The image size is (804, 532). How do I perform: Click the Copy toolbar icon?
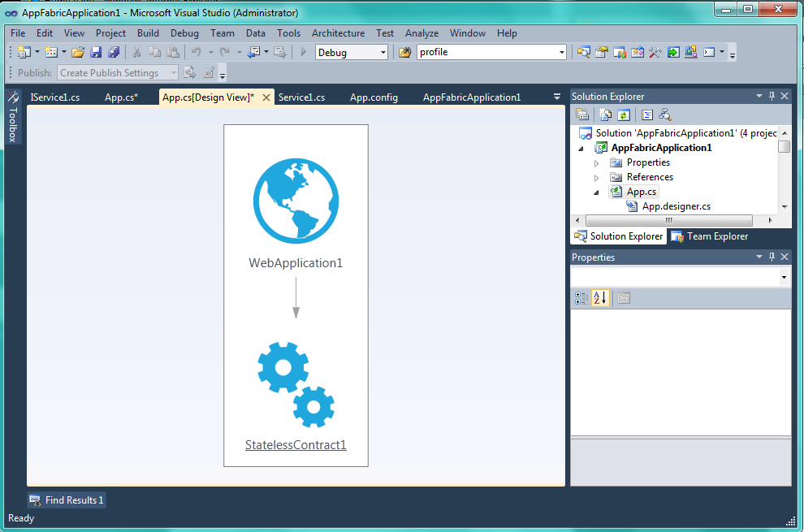[x=154, y=52]
